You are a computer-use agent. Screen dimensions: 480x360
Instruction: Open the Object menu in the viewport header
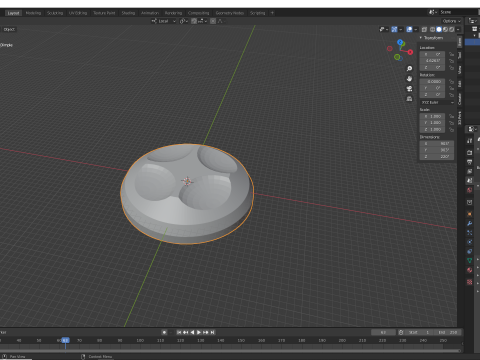[x=9, y=29]
